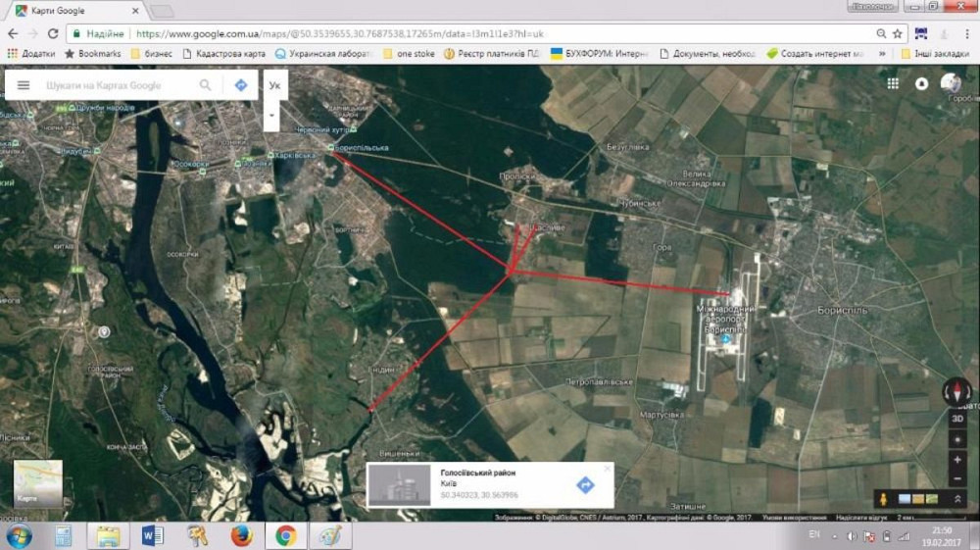Open the Кадастрова карта bookmark
The width and height of the screenshot is (980, 550).
click(223, 53)
